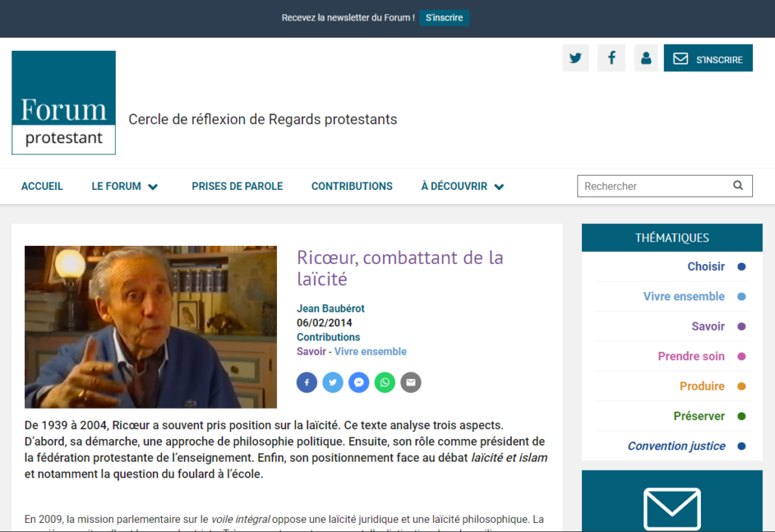Focus the Rechercher search field
Image resolution: width=775 pixels, height=532 pixels.
coord(665,186)
